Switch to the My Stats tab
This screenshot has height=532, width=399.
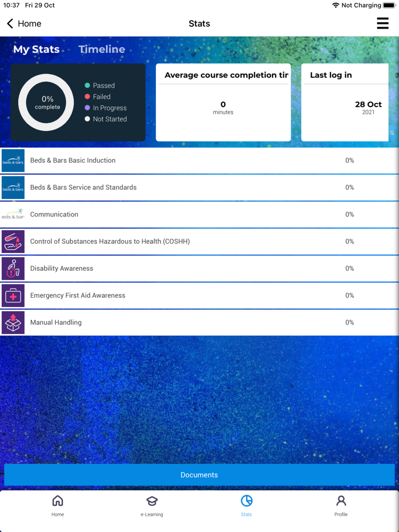(x=36, y=49)
